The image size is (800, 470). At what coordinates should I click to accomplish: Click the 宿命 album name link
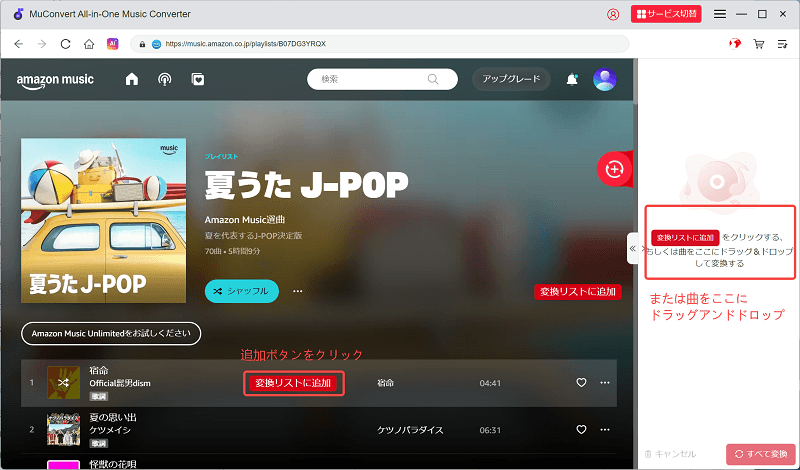(x=385, y=383)
